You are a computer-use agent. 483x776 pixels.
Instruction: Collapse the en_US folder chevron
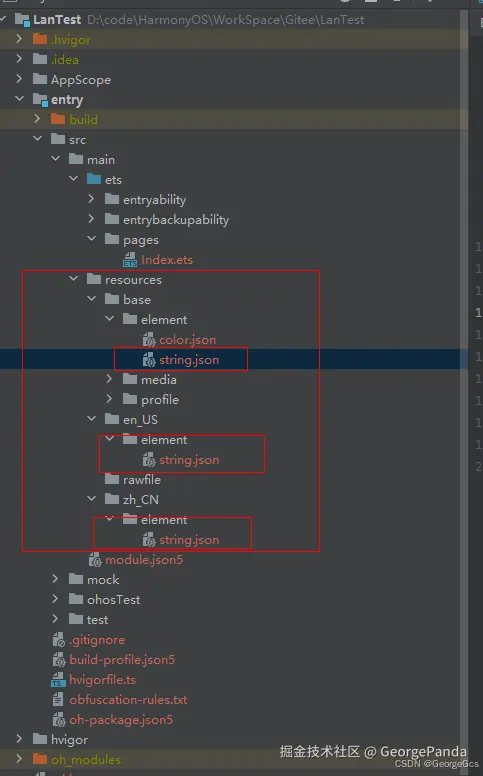point(92,419)
